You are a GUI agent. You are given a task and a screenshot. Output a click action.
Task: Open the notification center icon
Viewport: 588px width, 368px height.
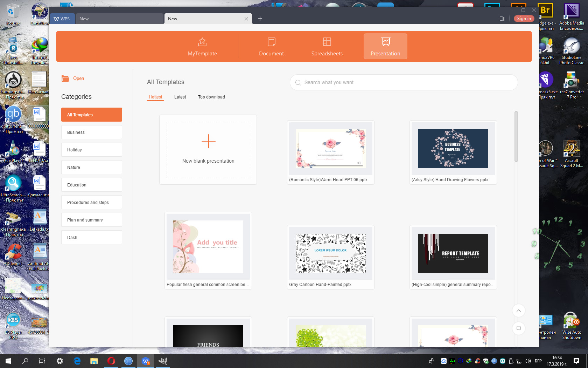pos(576,361)
